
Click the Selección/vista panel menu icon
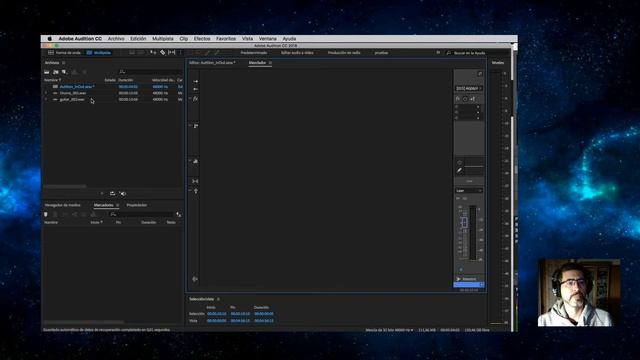point(218,299)
